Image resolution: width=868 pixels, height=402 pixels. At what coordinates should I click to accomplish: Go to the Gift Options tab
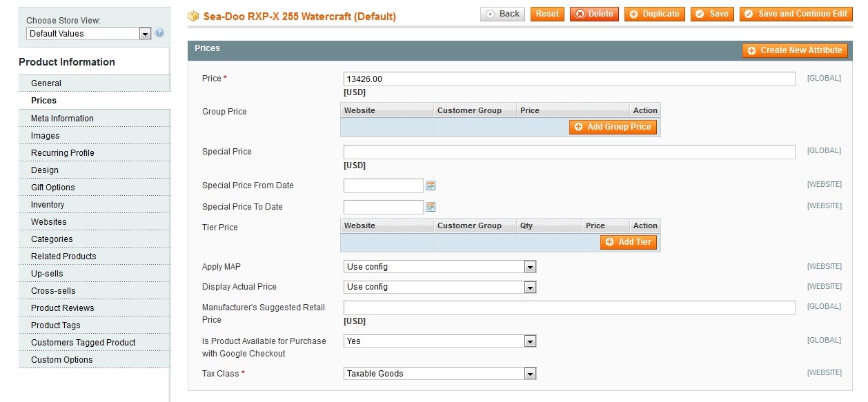[x=95, y=188]
